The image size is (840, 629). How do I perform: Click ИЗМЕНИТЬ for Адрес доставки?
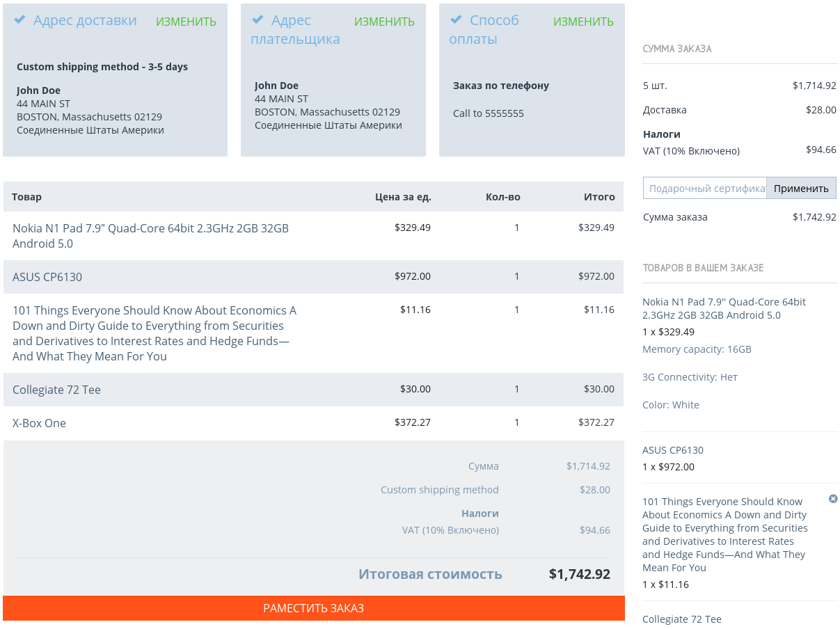tap(186, 22)
